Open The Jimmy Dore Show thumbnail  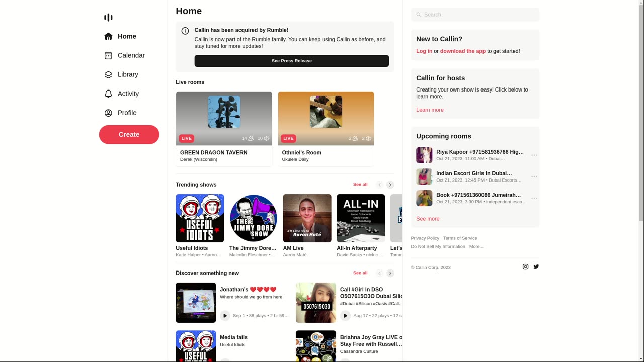[254, 218]
